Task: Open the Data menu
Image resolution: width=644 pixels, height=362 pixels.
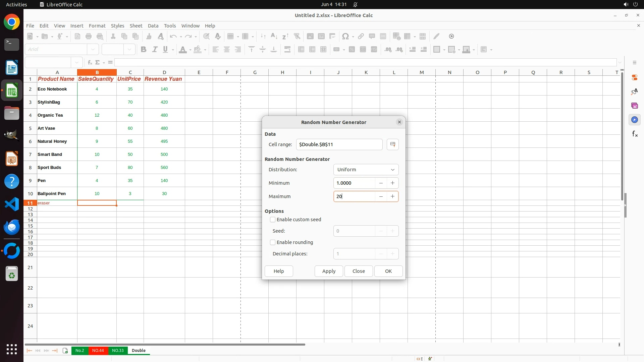Action: click(153, 26)
